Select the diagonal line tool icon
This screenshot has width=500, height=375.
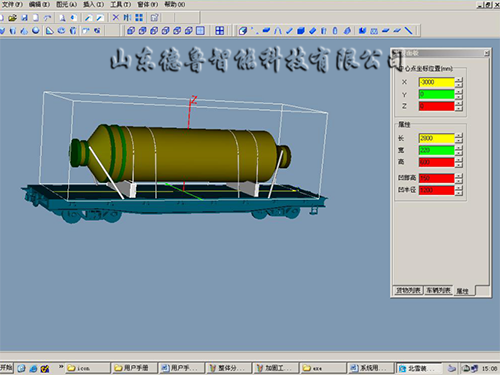pyautogui.click(x=409, y=31)
